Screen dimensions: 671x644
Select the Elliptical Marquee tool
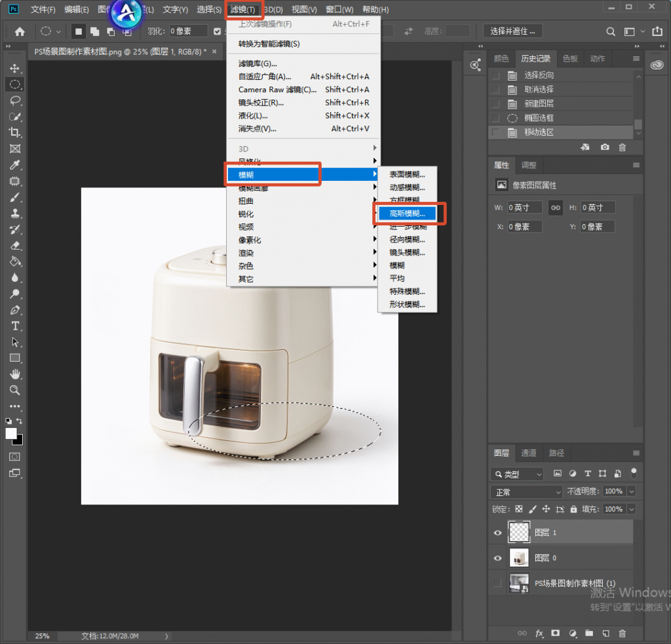click(15, 85)
